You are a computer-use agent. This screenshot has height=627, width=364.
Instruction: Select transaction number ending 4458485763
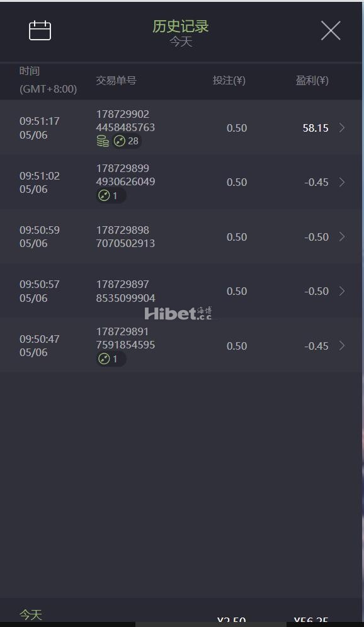(125, 121)
